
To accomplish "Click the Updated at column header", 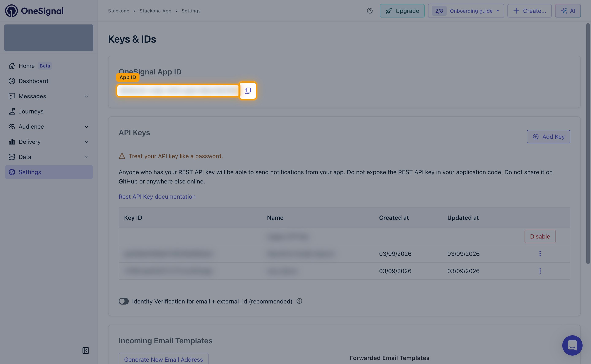I will pyautogui.click(x=463, y=218).
